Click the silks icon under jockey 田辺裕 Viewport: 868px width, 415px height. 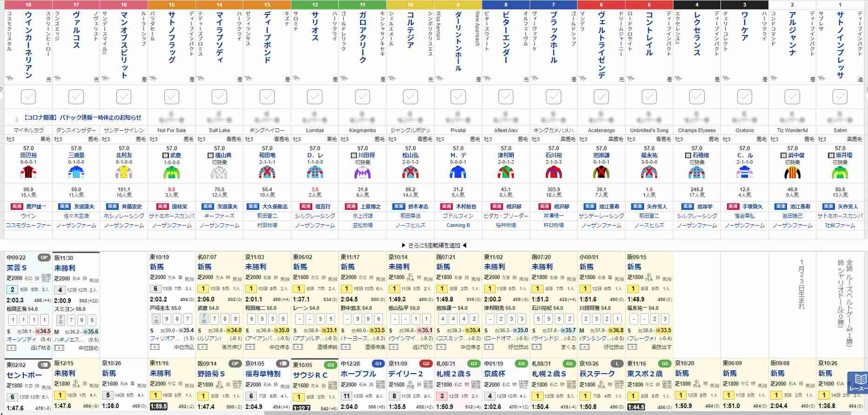[x=28, y=173]
